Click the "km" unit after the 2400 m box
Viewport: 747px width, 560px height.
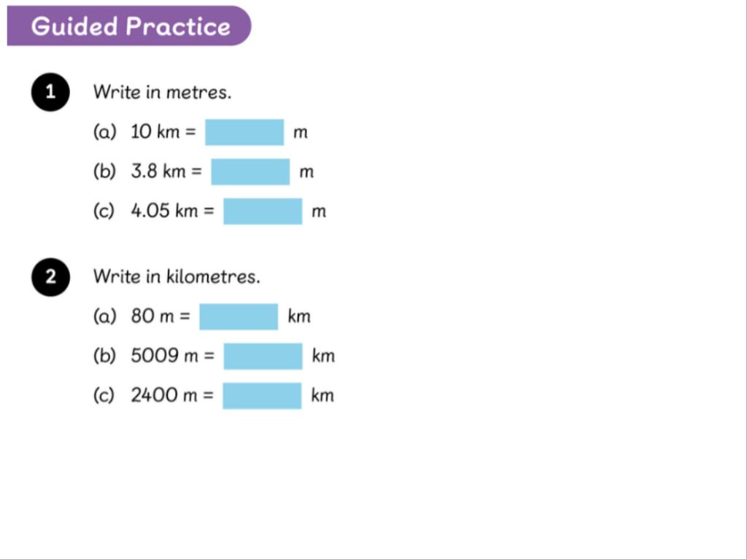[322, 395]
